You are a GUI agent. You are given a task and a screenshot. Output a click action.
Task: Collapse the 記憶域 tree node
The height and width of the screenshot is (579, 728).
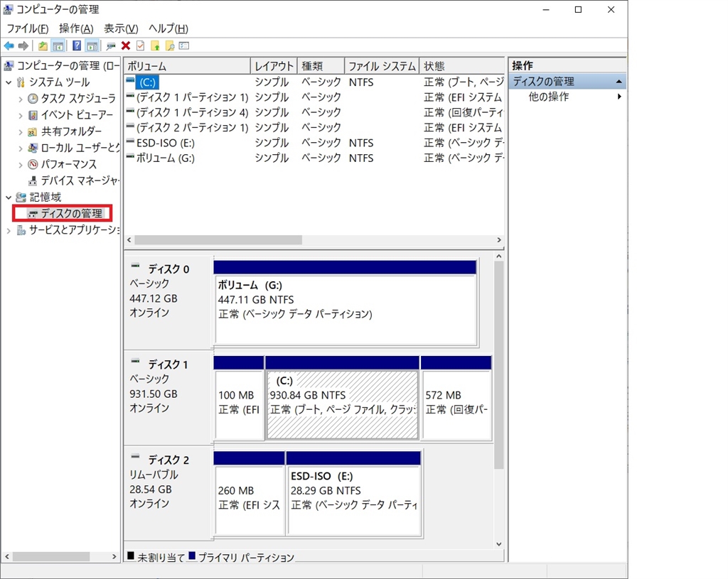(x=9, y=197)
